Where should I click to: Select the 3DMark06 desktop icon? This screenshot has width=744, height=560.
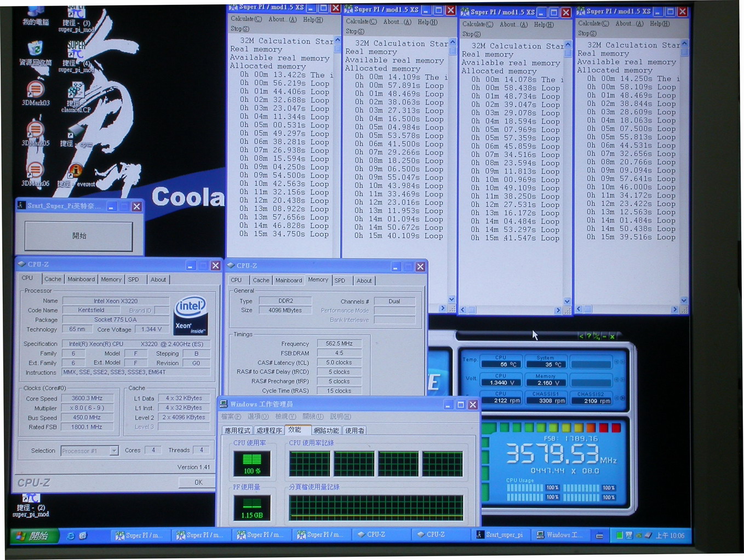point(36,174)
